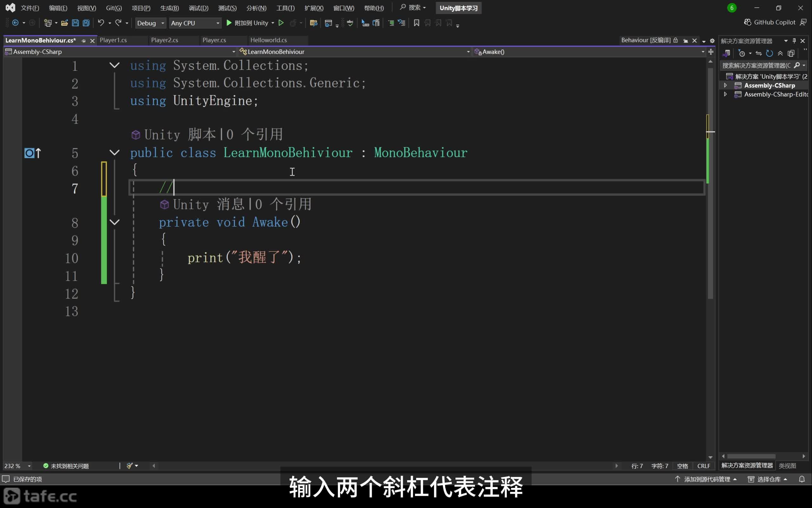The width and height of the screenshot is (812, 508).
Task: Click the editor vertical scrollbar thumb
Action: tap(710, 183)
